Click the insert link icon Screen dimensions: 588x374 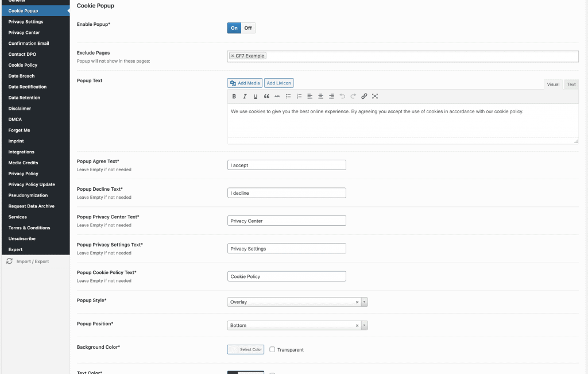[x=363, y=96]
